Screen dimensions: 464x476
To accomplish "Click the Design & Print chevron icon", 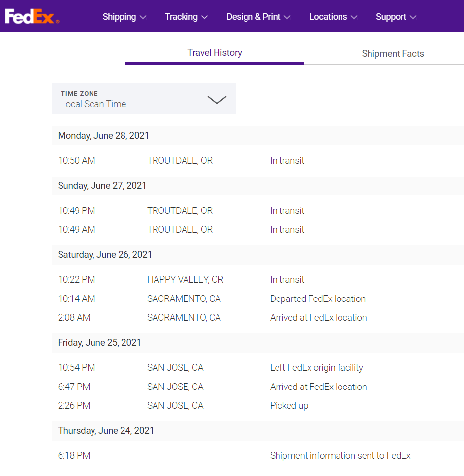I will click(x=287, y=17).
